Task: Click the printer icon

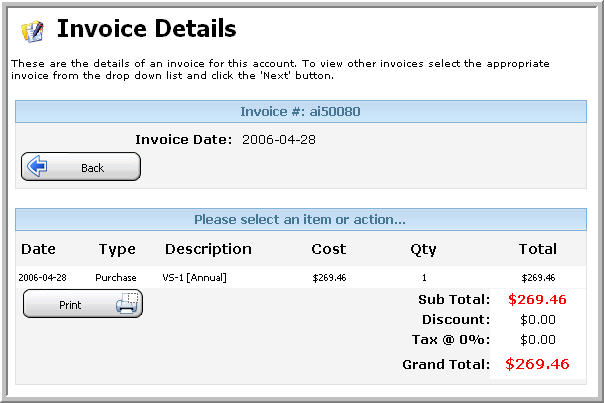Action: 127,303
